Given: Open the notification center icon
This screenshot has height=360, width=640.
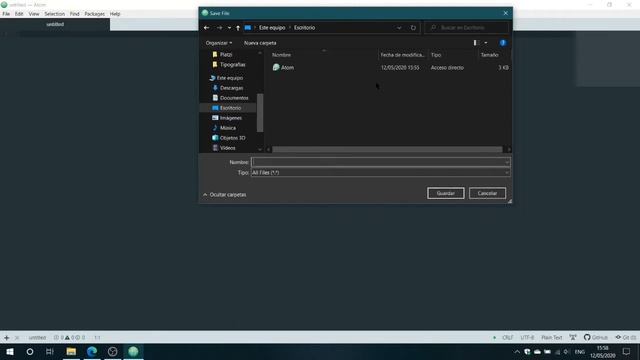Looking at the screenshot, I should (626, 351).
